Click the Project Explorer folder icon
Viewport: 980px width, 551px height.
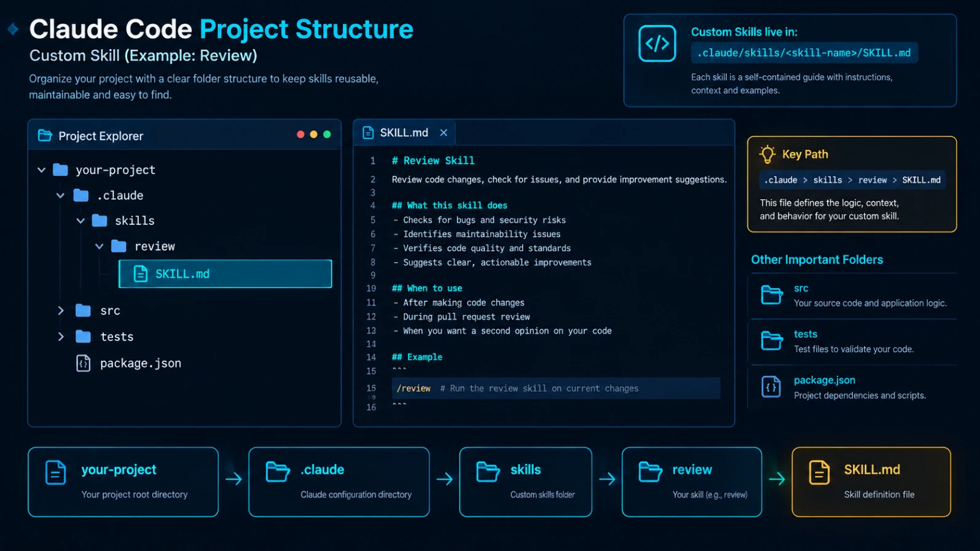pyautogui.click(x=45, y=136)
